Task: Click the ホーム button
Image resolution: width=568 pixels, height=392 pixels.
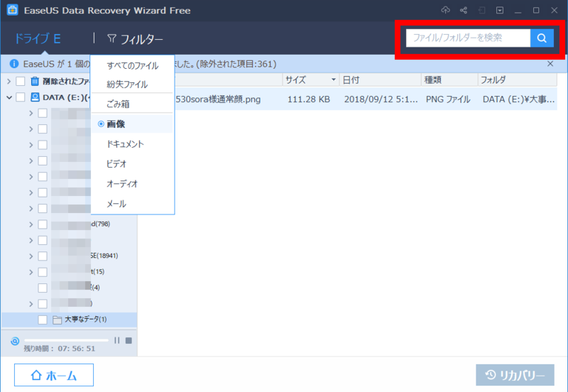Action: tap(54, 375)
